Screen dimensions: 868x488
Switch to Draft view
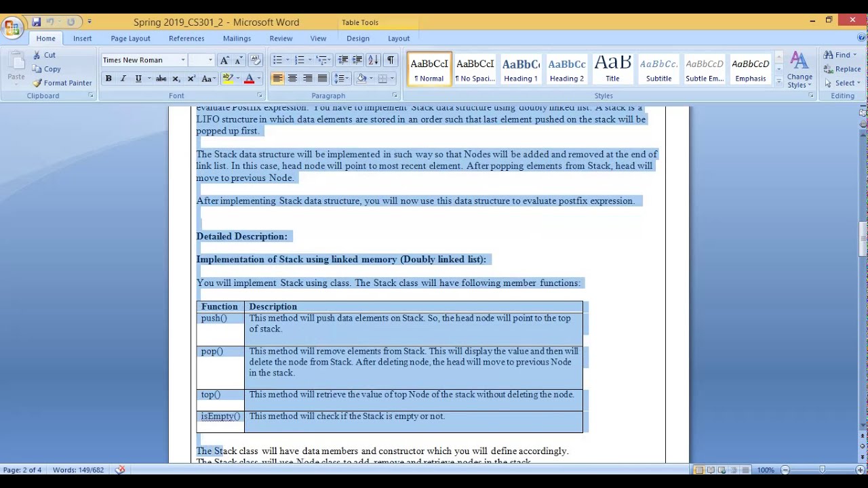tap(745, 470)
